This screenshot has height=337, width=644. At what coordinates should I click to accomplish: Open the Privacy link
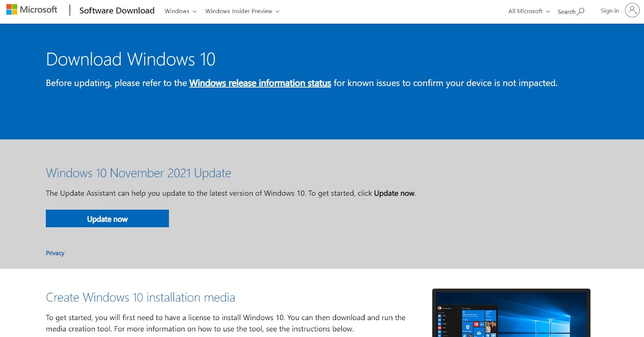click(55, 253)
